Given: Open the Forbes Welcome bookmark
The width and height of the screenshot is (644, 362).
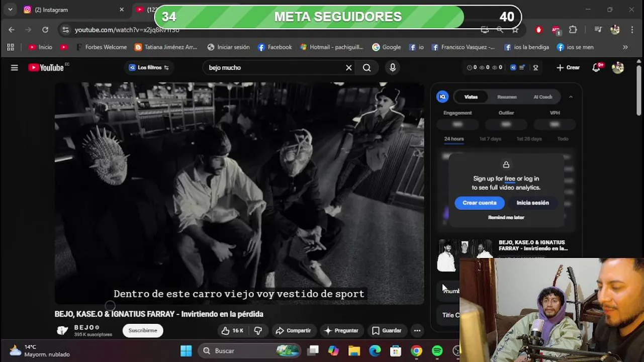Looking at the screenshot, I should [x=101, y=47].
